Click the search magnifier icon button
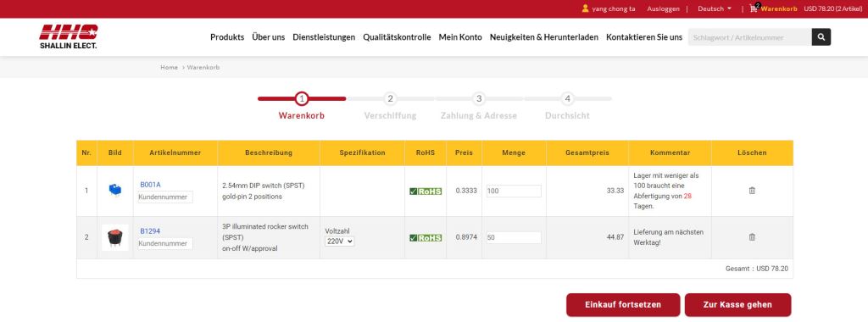Viewport: 868px width, 322px height. click(821, 37)
